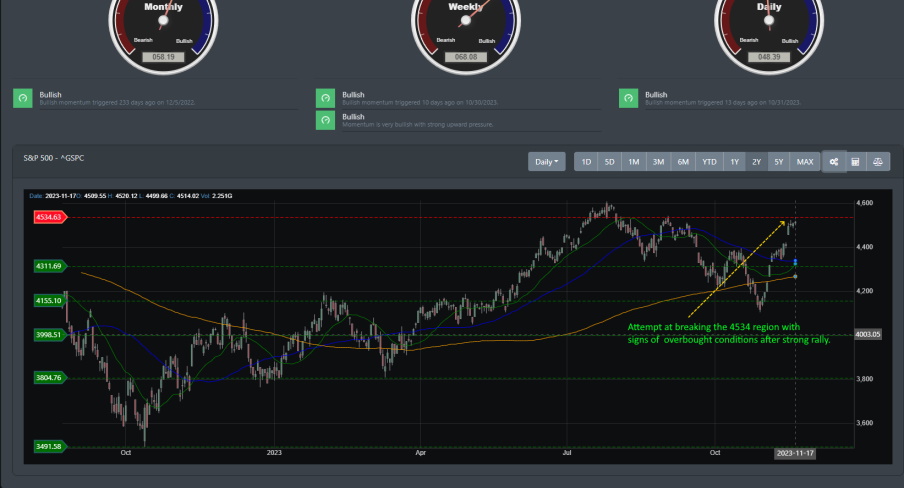Screen dimensions: 904x488
Task: Select the 1D time range
Action: (x=586, y=161)
